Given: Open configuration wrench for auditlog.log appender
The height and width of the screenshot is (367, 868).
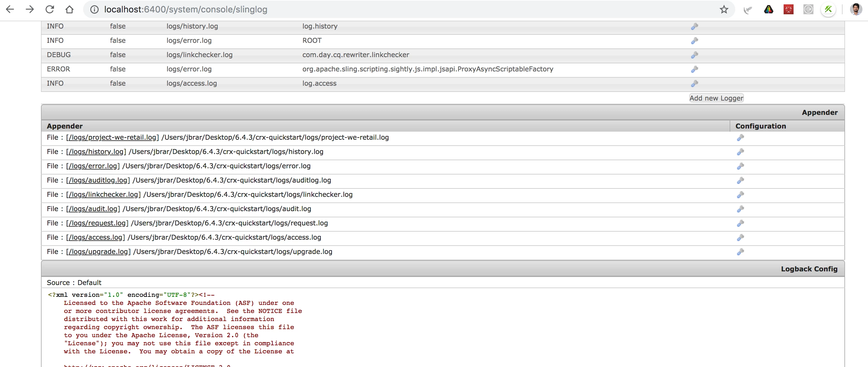Looking at the screenshot, I should pyautogui.click(x=740, y=180).
